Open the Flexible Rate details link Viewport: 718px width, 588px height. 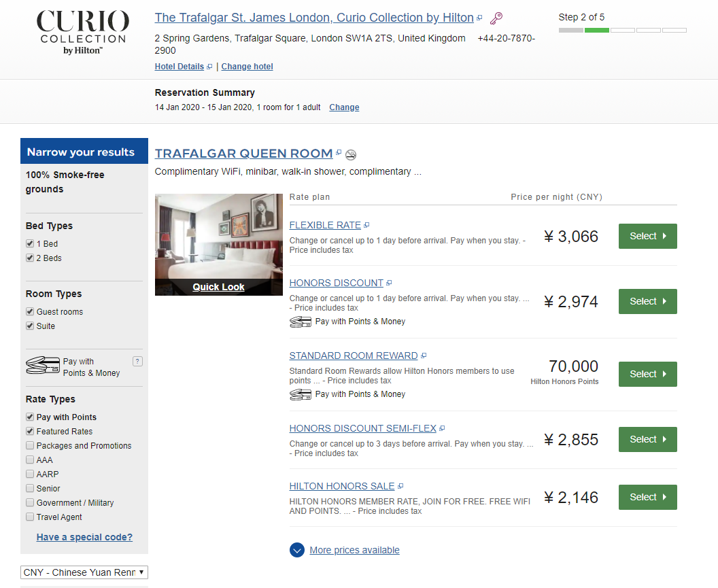[325, 225]
